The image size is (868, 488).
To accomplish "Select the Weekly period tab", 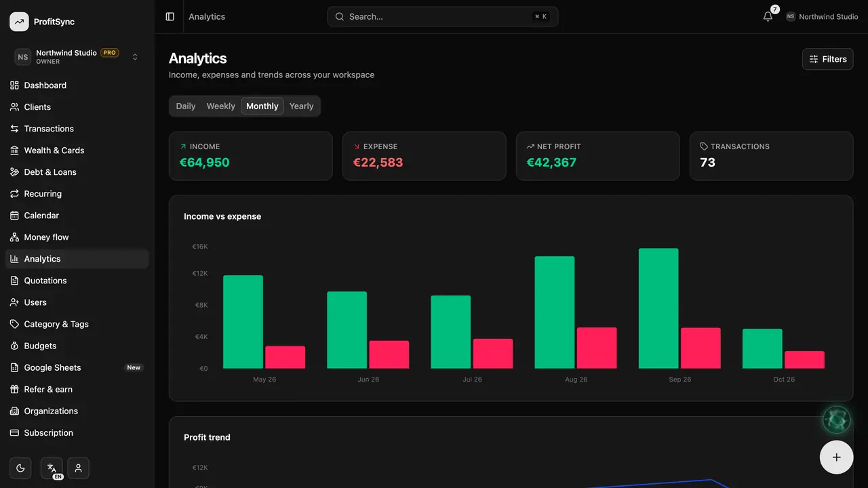I will coord(221,106).
